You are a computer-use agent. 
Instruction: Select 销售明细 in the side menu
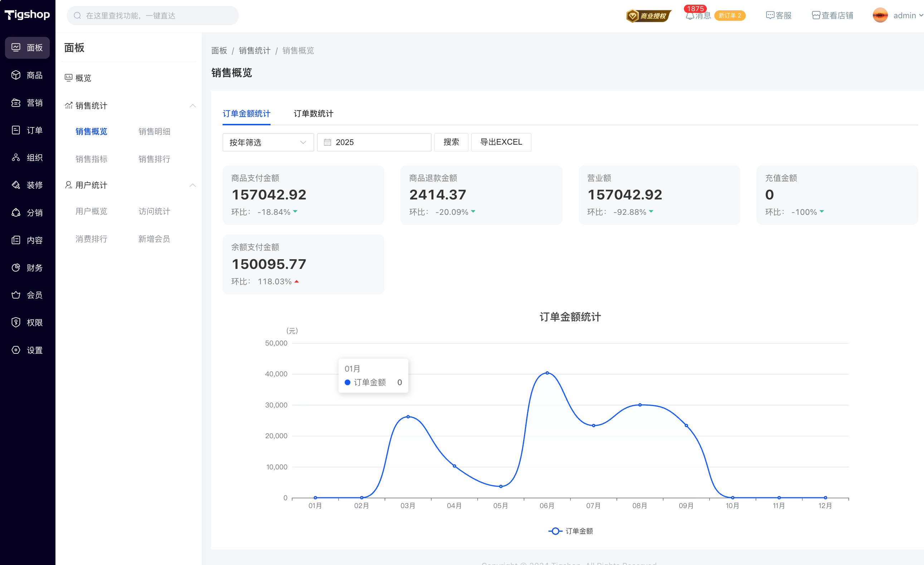[x=155, y=131]
